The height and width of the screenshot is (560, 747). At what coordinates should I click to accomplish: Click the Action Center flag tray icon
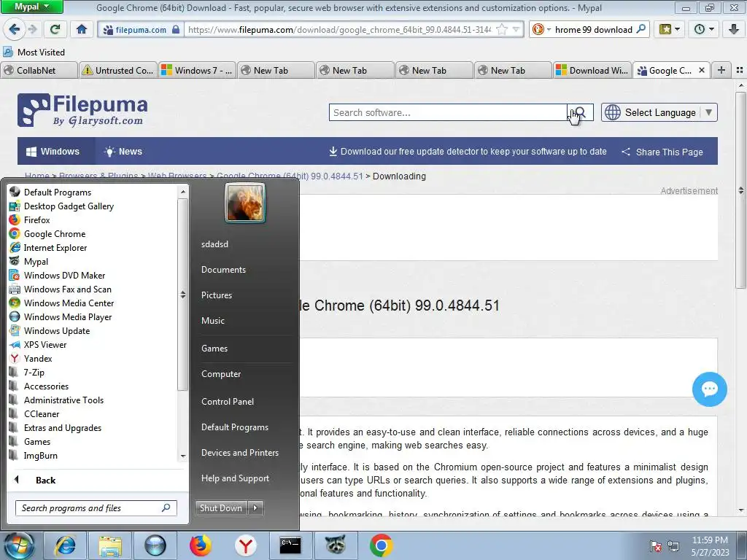tap(656, 546)
